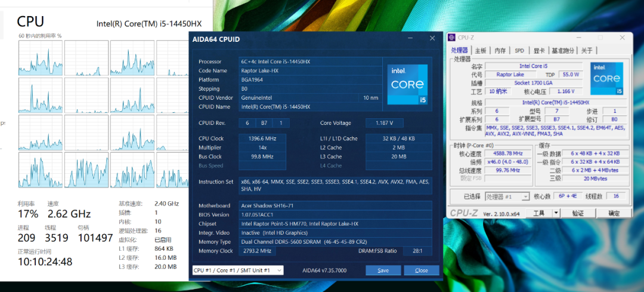Click the Ver. 2.10.0.x64 text in CPU-Z
This screenshot has height=292, width=644.
click(x=501, y=213)
